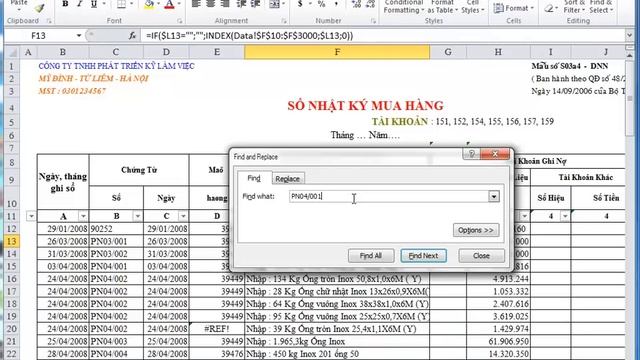
Task: Click Find All button
Action: coord(371,256)
